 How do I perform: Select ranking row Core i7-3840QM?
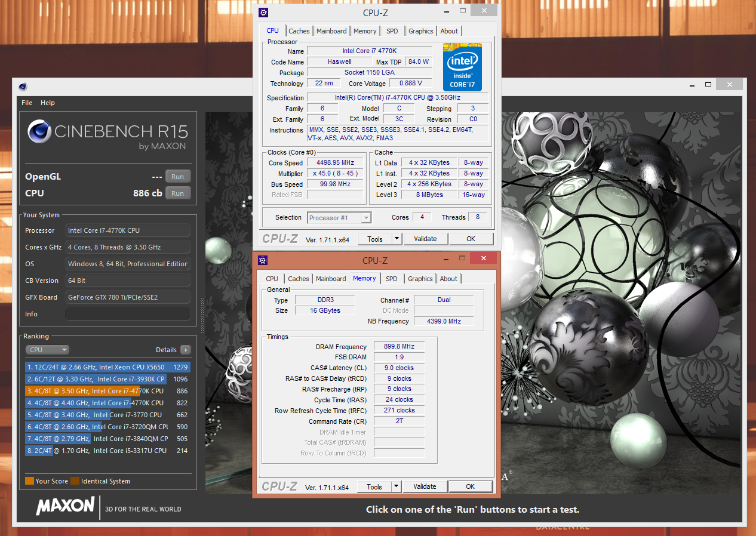(x=107, y=439)
